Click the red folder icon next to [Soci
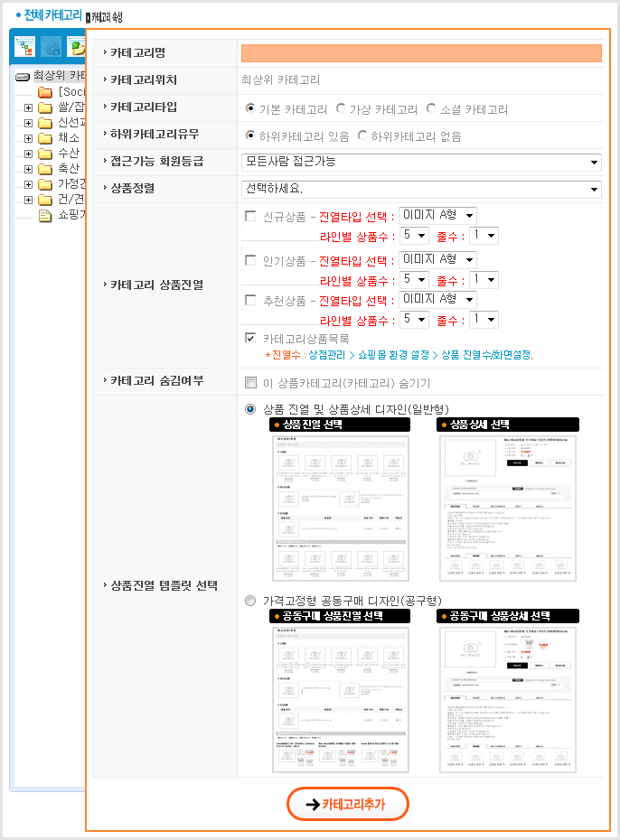Image resolution: width=620 pixels, height=840 pixels. [x=45, y=92]
